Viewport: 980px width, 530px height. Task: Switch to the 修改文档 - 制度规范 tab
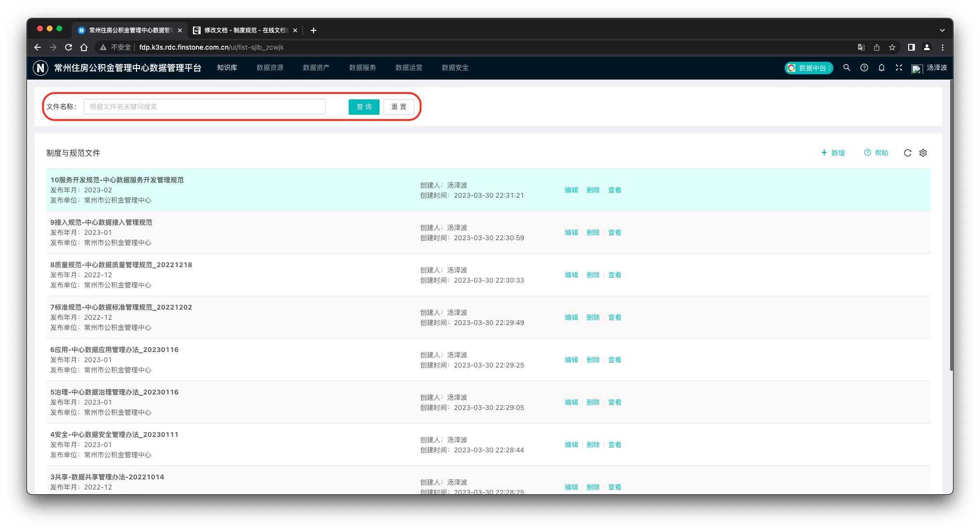pyautogui.click(x=245, y=30)
